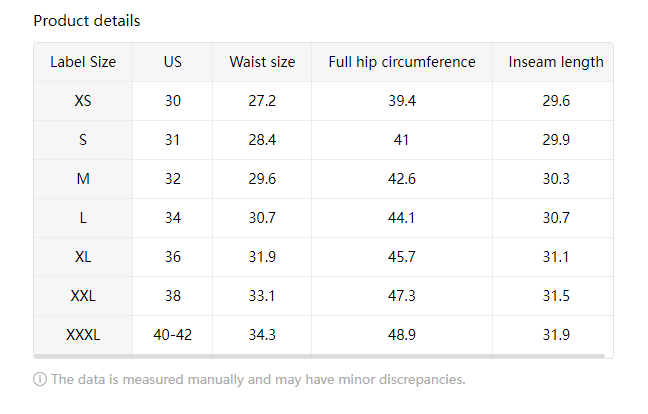The width and height of the screenshot is (648, 414).
Task: Click the info icon beside the disclaimer
Action: [x=40, y=380]
